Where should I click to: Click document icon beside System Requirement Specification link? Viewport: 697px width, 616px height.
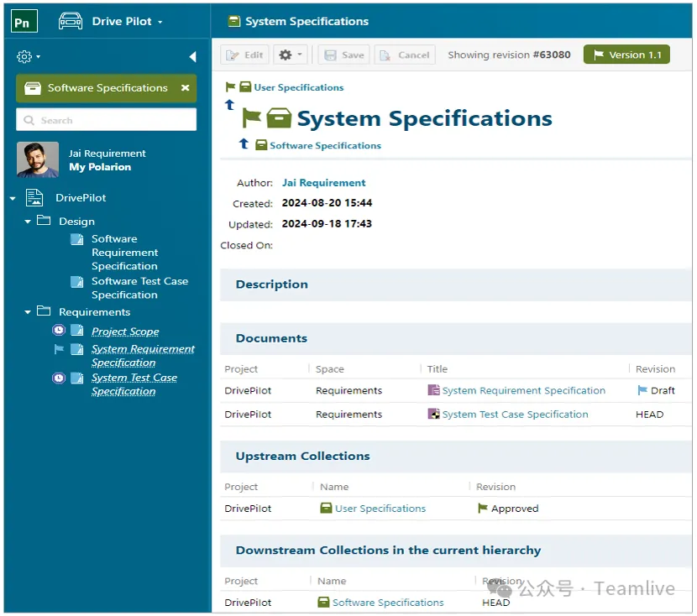click(433, 390)
